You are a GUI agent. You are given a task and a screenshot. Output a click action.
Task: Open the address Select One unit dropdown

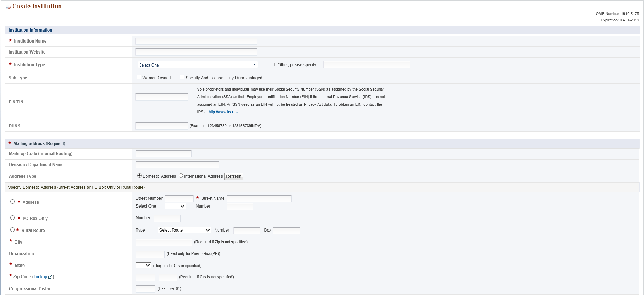click(x=175, y=206)
